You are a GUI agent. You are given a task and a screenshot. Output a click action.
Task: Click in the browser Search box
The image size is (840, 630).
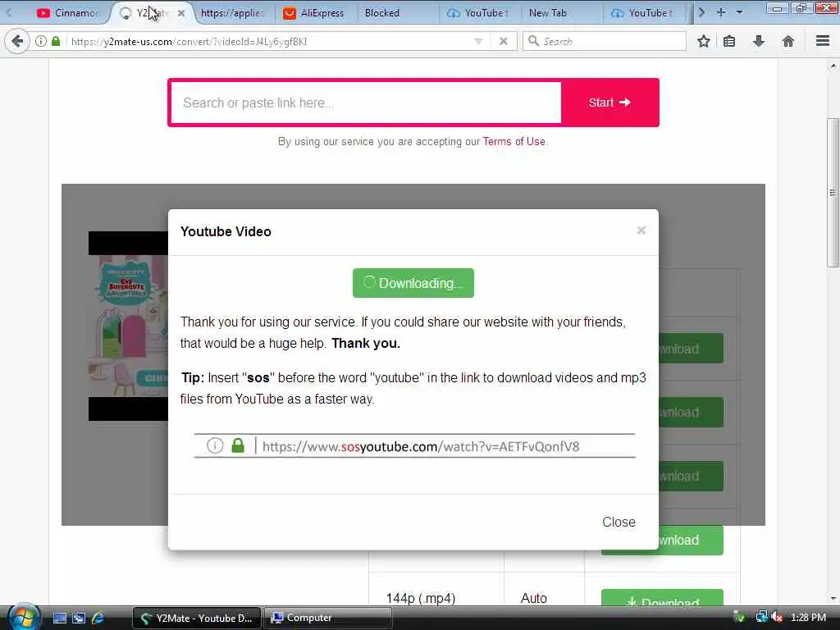[x=605, y=41]
